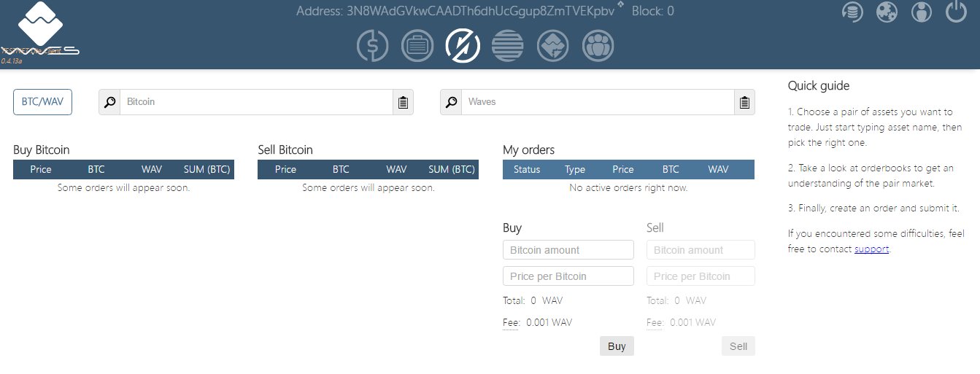Image resolution: width=980 pixels, height=374 pixels.
Task: Submit order with the Buy button
Action: (x=617, y=346)
